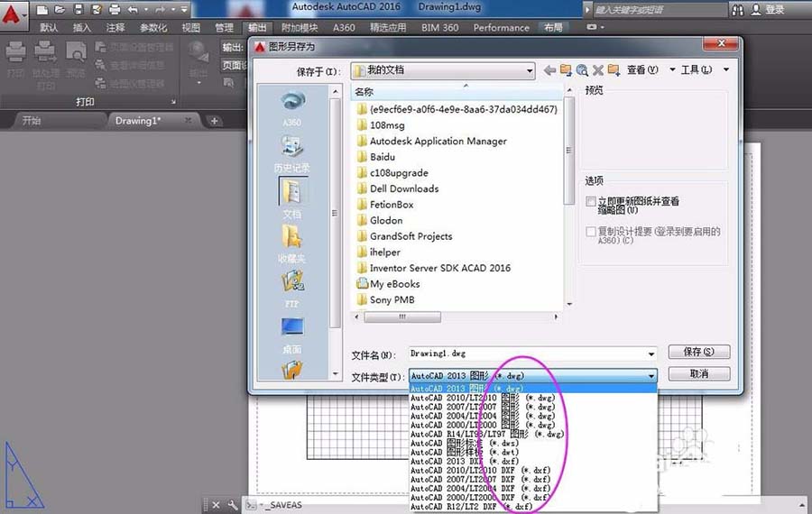Click the 登录 sign-in link
Viewport: 812px width, 514px height.
(775, 9)
